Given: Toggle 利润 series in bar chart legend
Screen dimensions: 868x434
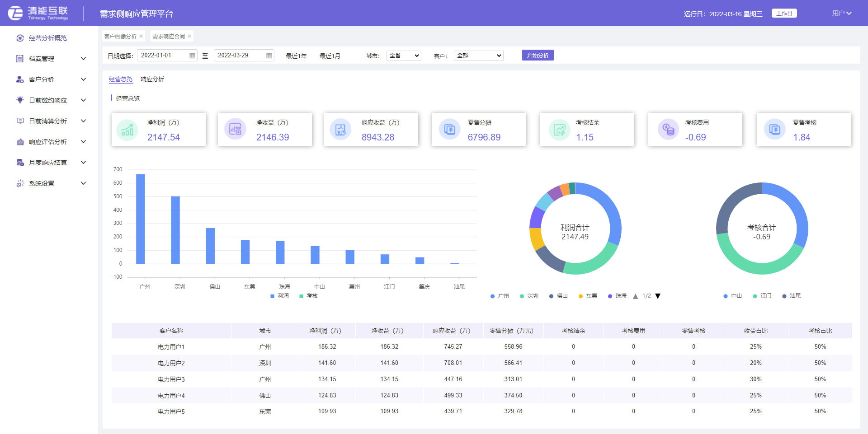Looking at the screenshot, I should click(279, 296).
